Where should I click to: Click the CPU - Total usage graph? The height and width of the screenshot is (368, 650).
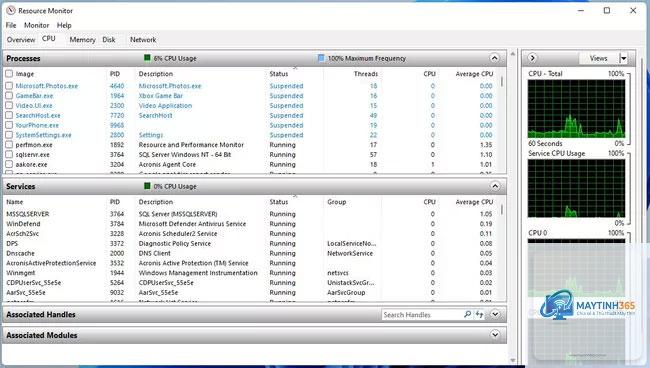(x=576, y=109)
